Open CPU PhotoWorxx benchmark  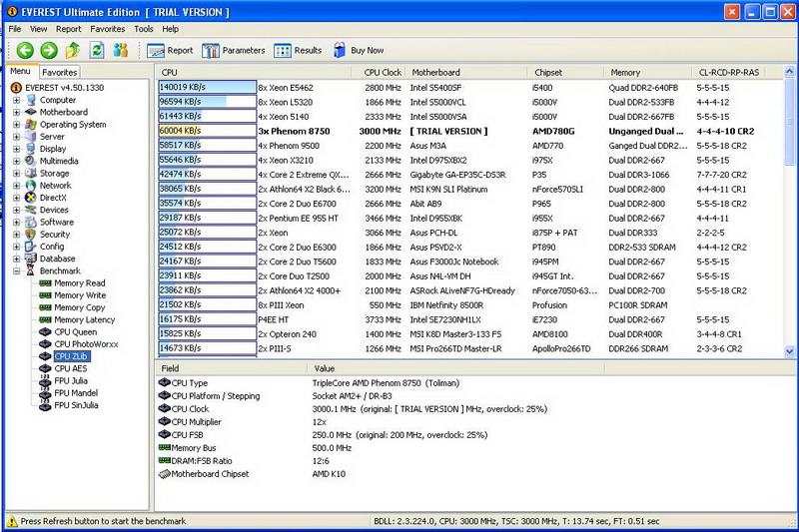(86, 344)
